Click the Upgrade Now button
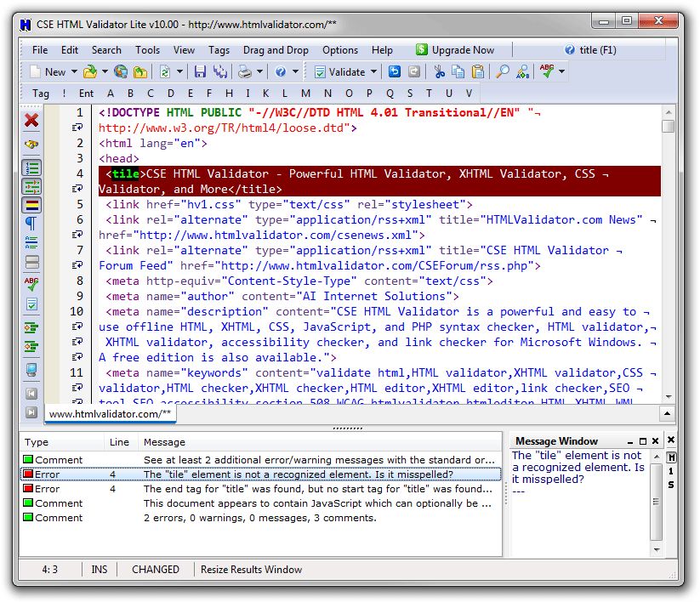The width and height of the screenshot is (700, 602). (455, 50)
